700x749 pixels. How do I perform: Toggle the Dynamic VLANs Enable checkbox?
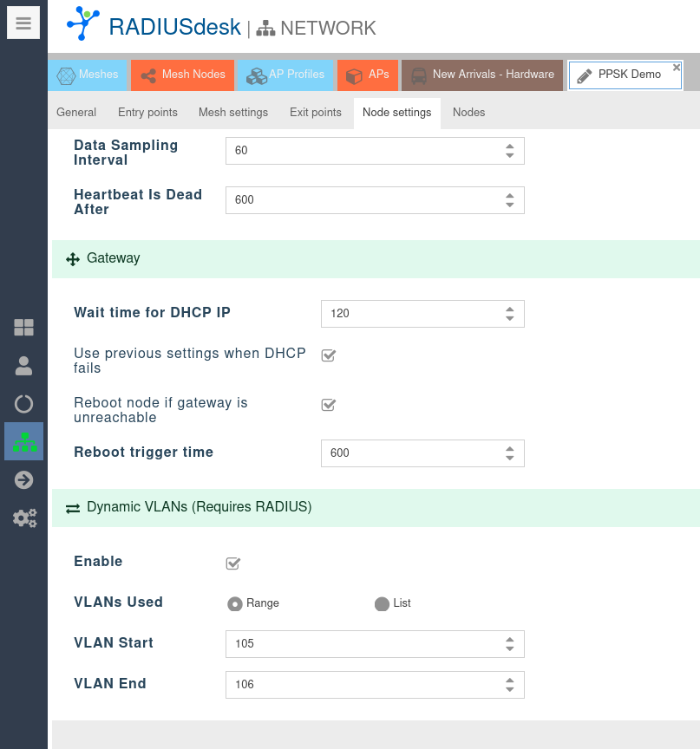tap(232, 563)
